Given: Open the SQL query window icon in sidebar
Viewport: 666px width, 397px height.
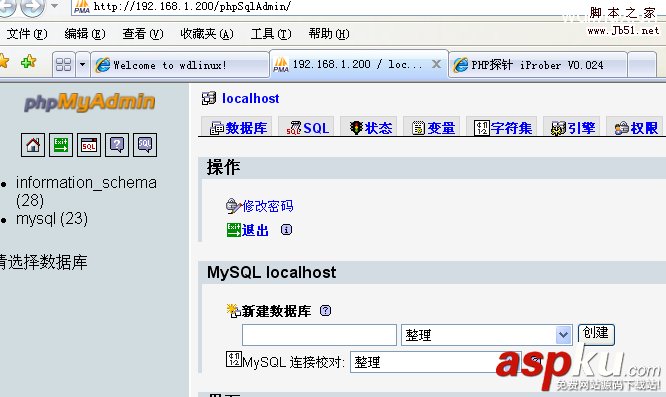Looking at the screenshot, I should click(89, 145).
